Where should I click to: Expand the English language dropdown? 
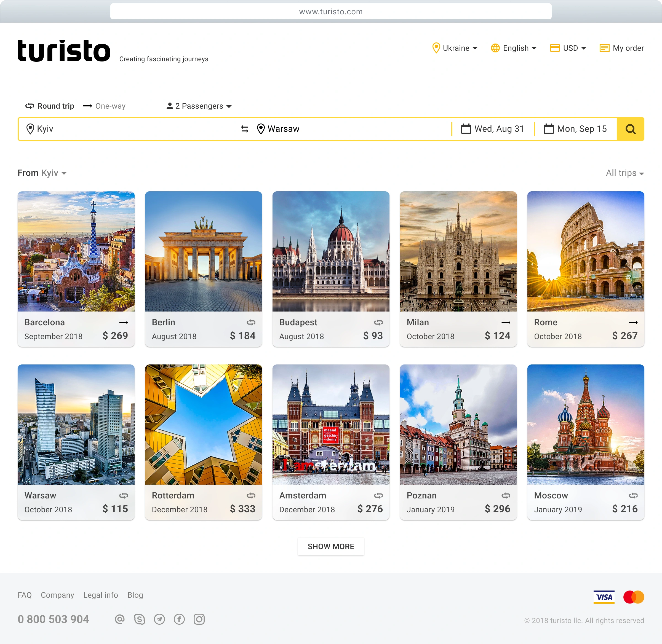click(514, 48)
